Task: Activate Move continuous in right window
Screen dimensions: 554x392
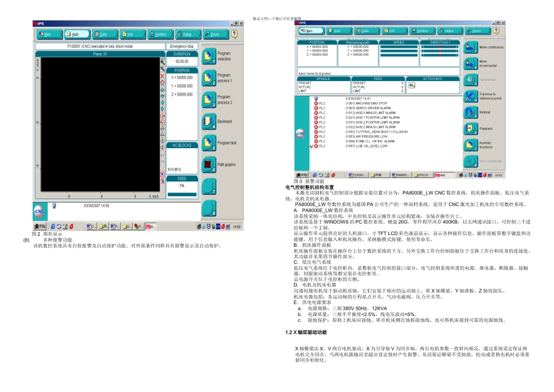Action: click(x=471, y=47)
